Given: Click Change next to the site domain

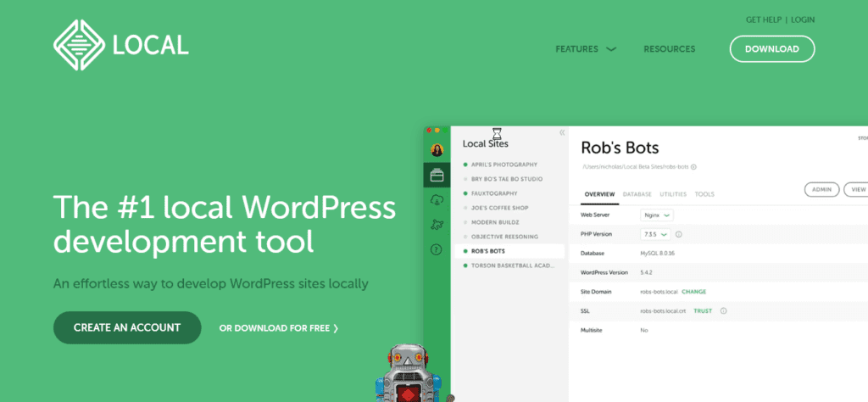Looking at the screenshot, I should [693, 292].
